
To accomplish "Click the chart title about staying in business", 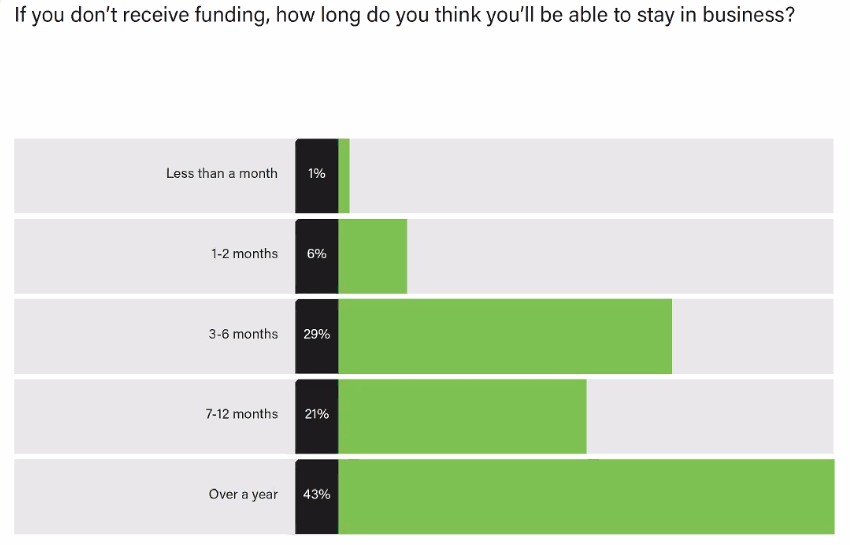I will point(404,15).
